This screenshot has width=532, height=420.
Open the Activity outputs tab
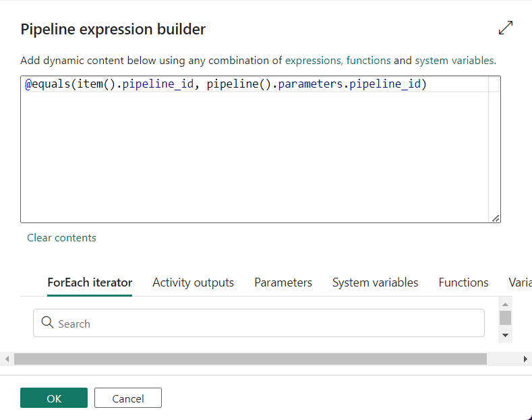[193, 282]
